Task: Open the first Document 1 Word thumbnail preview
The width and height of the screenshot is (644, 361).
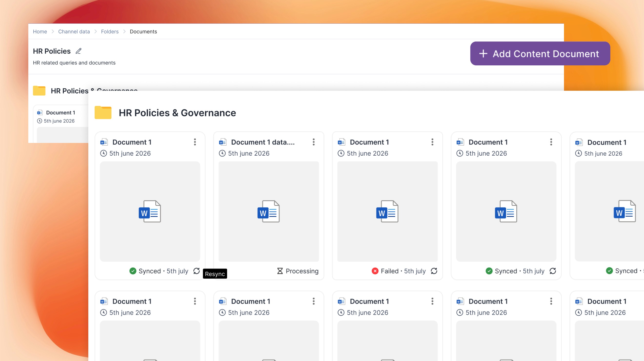Action: [x=150, y=211]
